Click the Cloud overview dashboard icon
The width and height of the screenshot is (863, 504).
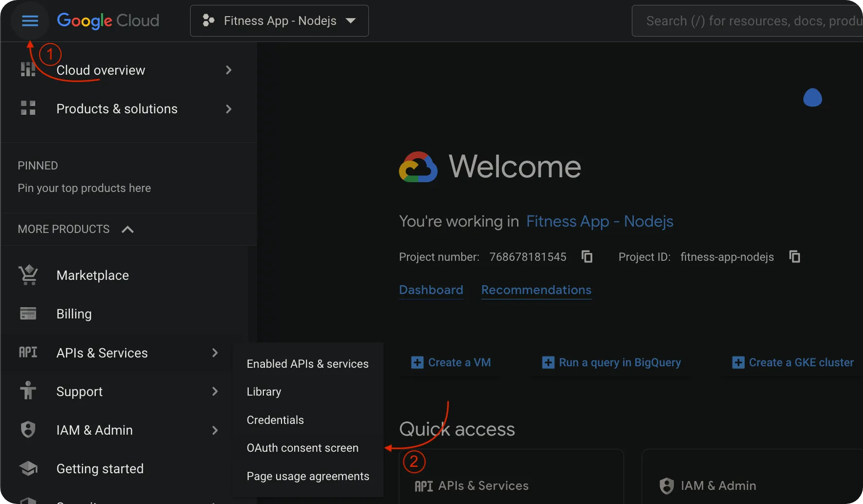point(28,70)
